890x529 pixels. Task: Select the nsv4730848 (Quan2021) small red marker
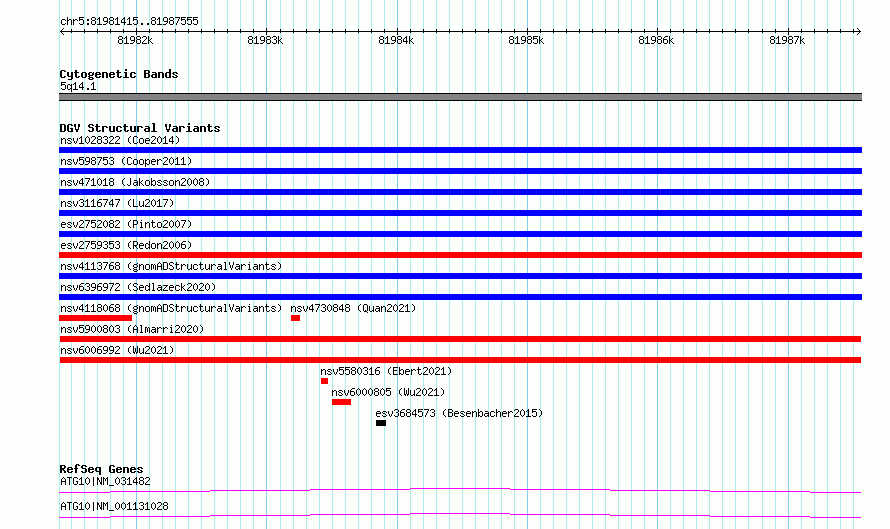[x=295, y=318]
